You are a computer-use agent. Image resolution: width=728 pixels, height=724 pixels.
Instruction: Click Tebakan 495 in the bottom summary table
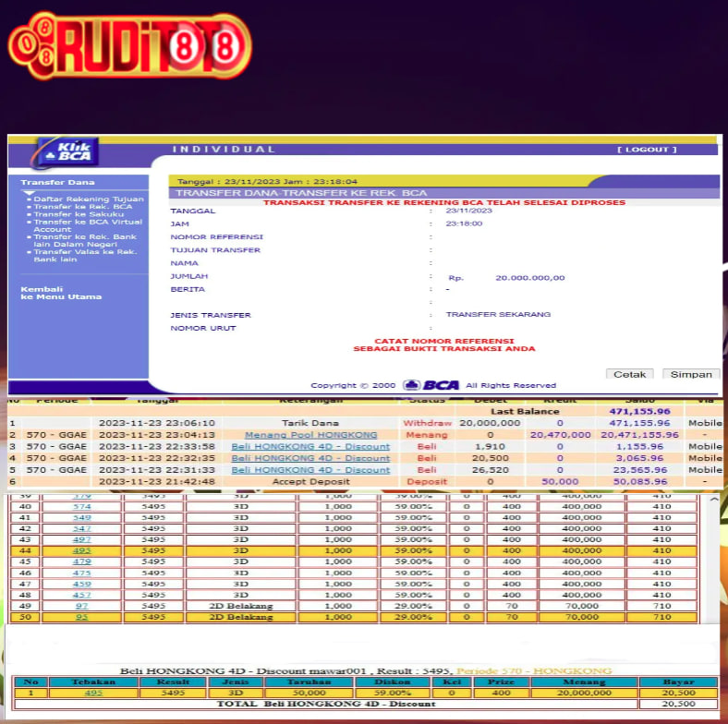click(x=93, y=692)
